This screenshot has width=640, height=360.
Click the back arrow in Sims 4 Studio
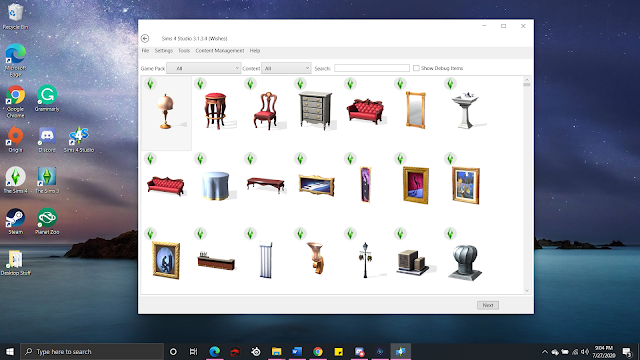pyautogui.click(x=145, y=38)
